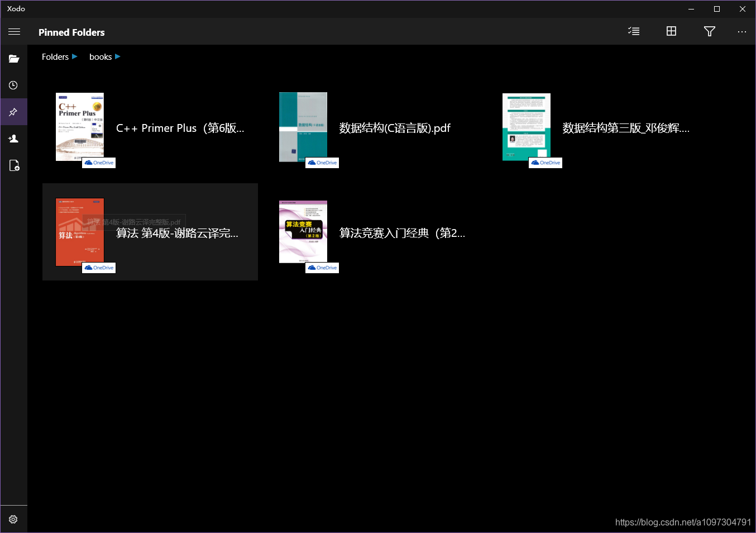This screenshot has width=756, height=533.
Task: Switch to grid view layout icon
Action: [x=672, y=31]
